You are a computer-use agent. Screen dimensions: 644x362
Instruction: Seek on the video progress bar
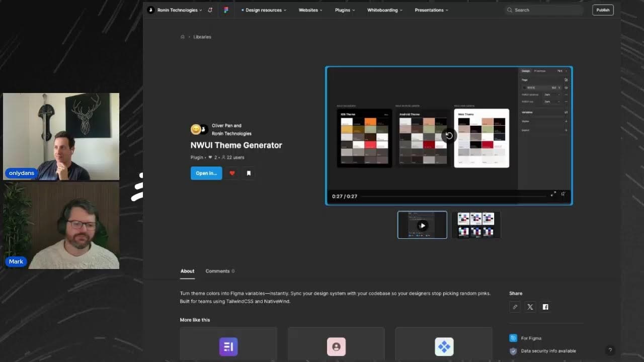pyautogui.click(x=453, y=196)
